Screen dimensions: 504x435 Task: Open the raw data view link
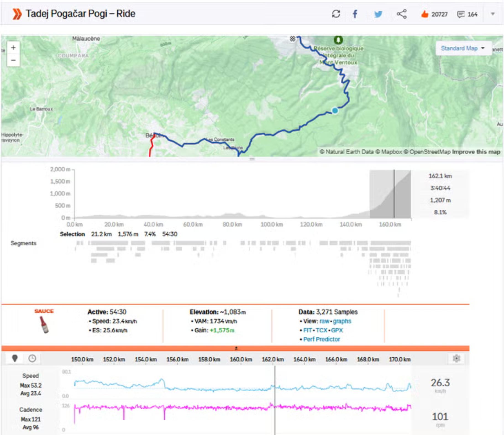pos(324,321)
